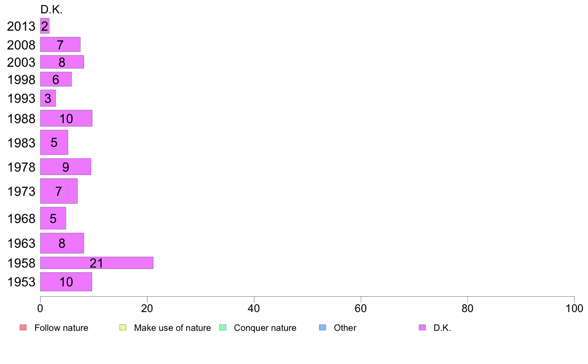The image size is (588, 364).
Task: Click the Follow nature legend label
Action: (x=61, y=327)
